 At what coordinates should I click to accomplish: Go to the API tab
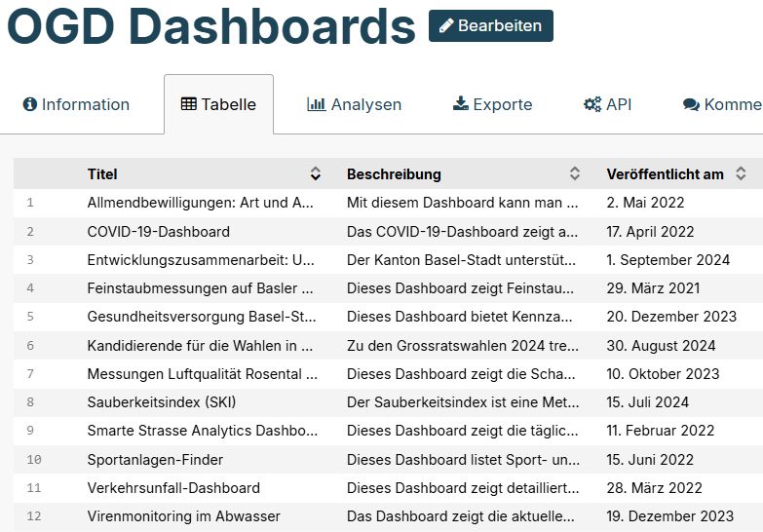(x=607, y=104)
